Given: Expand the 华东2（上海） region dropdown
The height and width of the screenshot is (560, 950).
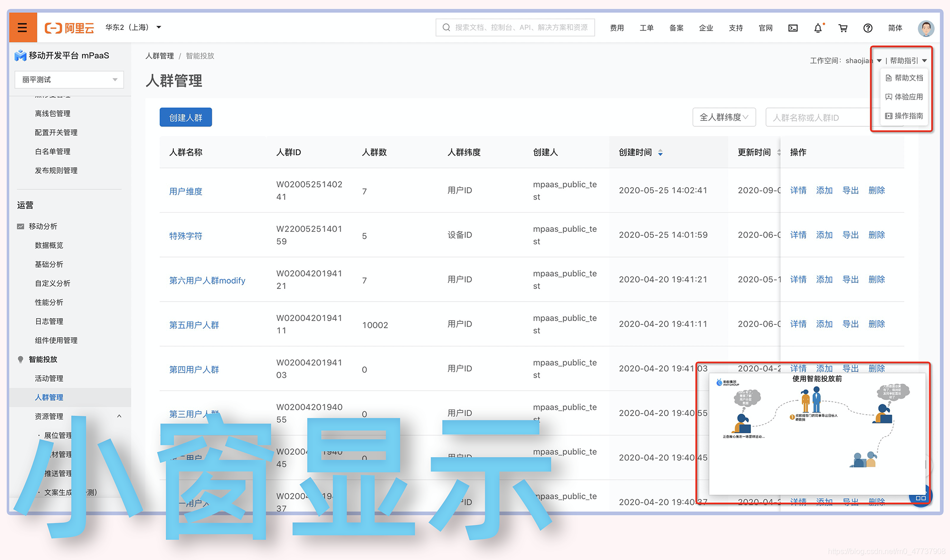Looking at the screenshot, I should (x=133, y=28).
